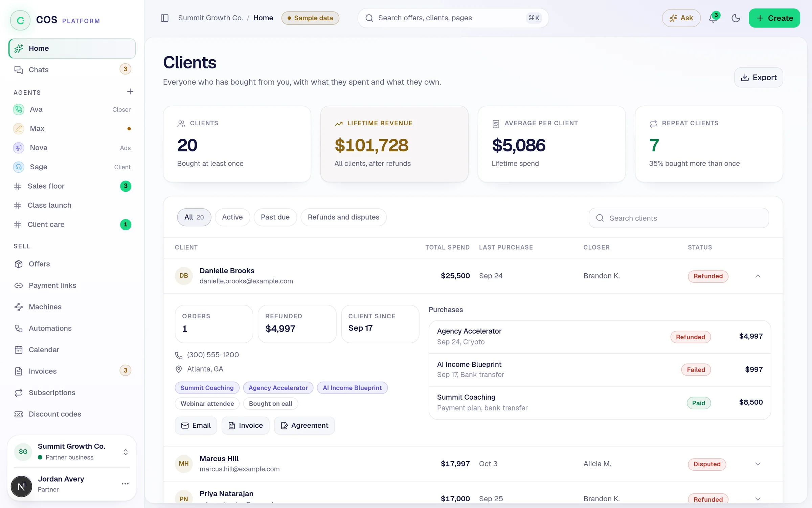This screenshot has height=508, width=812.
Task: Expand Marcus Hill row details
Action: (x=758, y=464)
